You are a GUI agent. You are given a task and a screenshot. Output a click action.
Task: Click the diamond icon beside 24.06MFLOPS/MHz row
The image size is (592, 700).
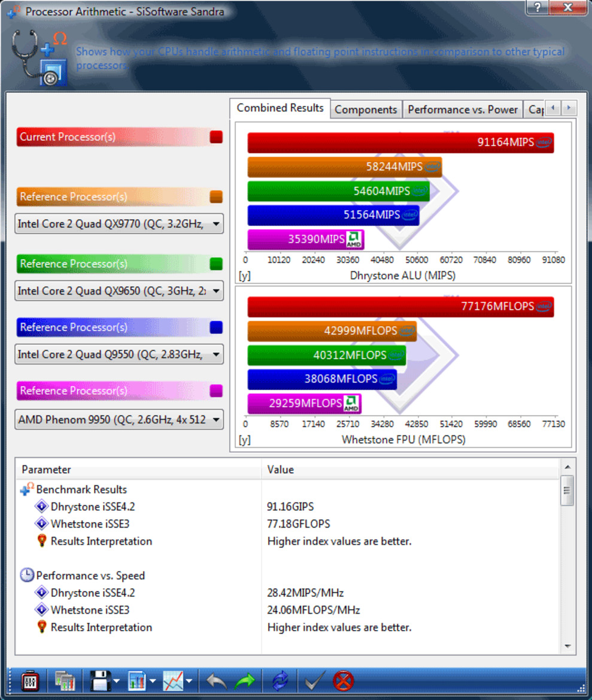tap(41, 610)
